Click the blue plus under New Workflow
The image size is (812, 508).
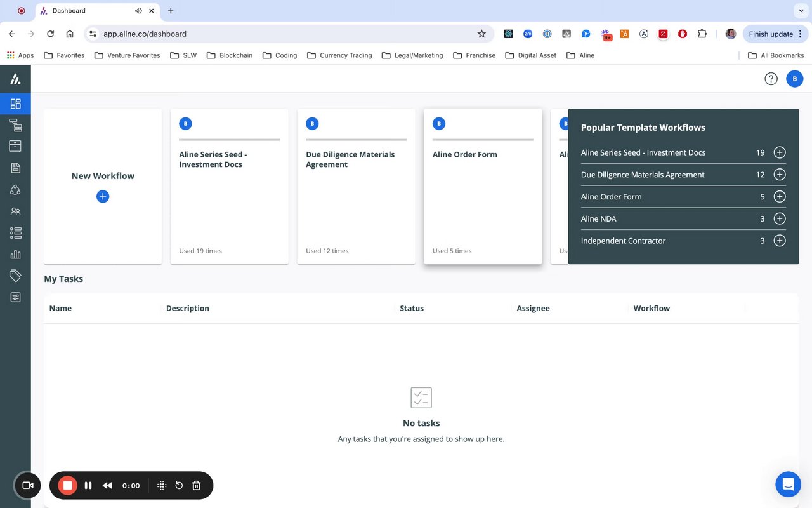[103, 196]
